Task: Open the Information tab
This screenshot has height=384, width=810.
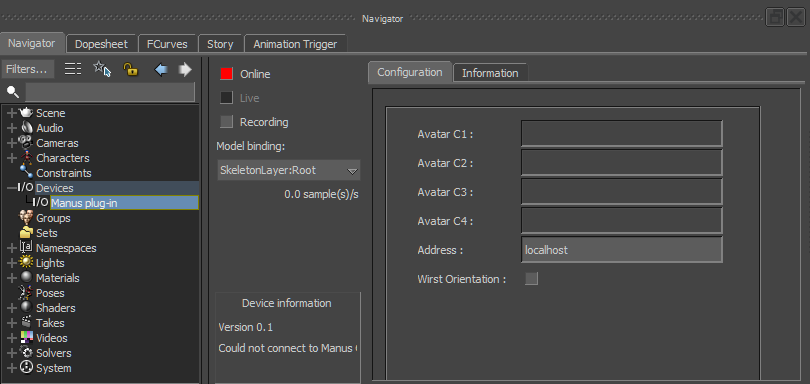Action: pyautogui.click(x=490, y=73)
